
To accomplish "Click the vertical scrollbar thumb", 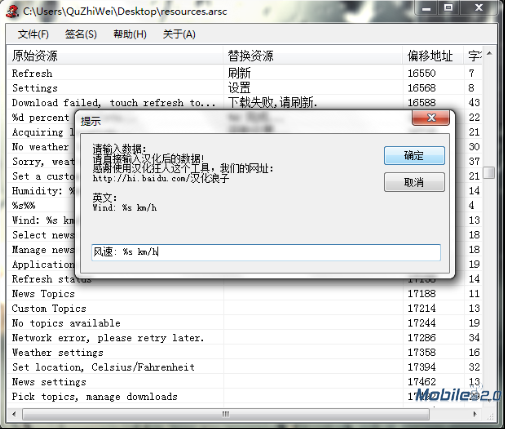I will click(489, 173).
